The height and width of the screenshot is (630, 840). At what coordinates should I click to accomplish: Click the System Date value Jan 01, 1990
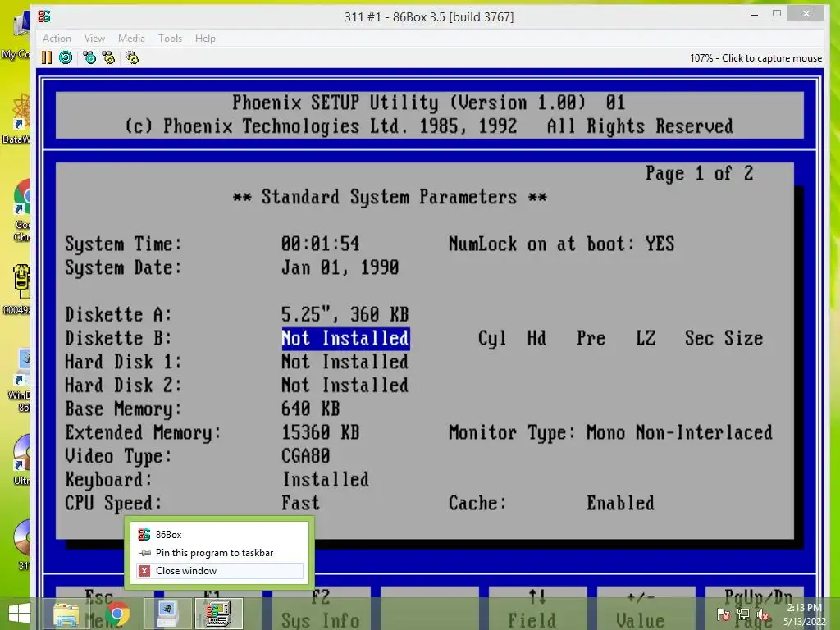tap(340, 267)
